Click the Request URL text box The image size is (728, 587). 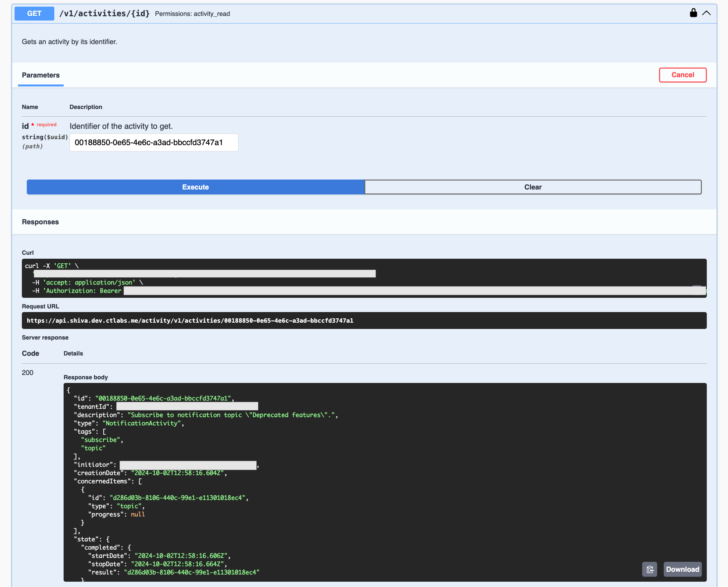click(x=364, y=321)
